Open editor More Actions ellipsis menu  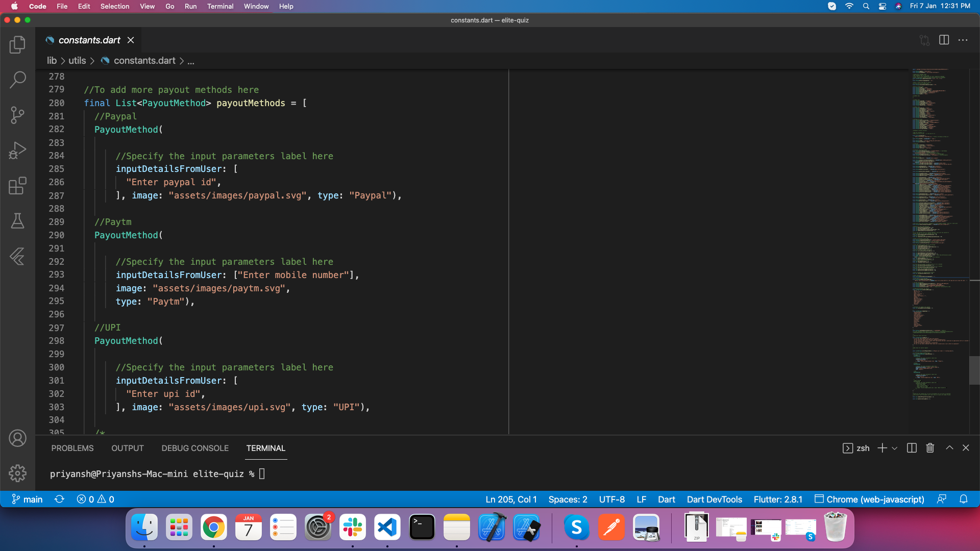963,40
